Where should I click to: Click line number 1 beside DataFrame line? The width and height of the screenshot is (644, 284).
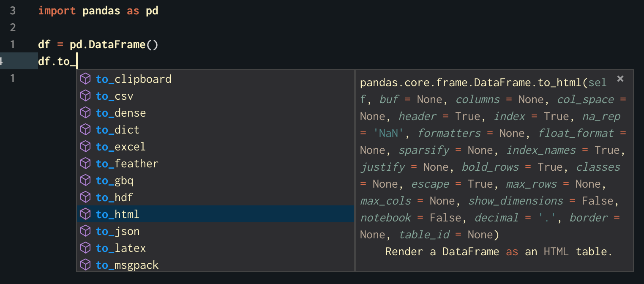[12, 44]
